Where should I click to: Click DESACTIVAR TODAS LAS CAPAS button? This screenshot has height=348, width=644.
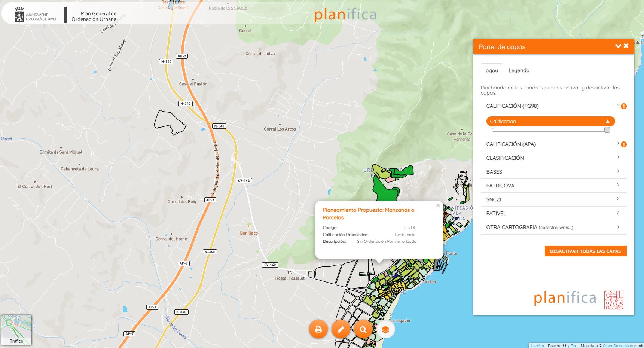click(x=586, y=251)
